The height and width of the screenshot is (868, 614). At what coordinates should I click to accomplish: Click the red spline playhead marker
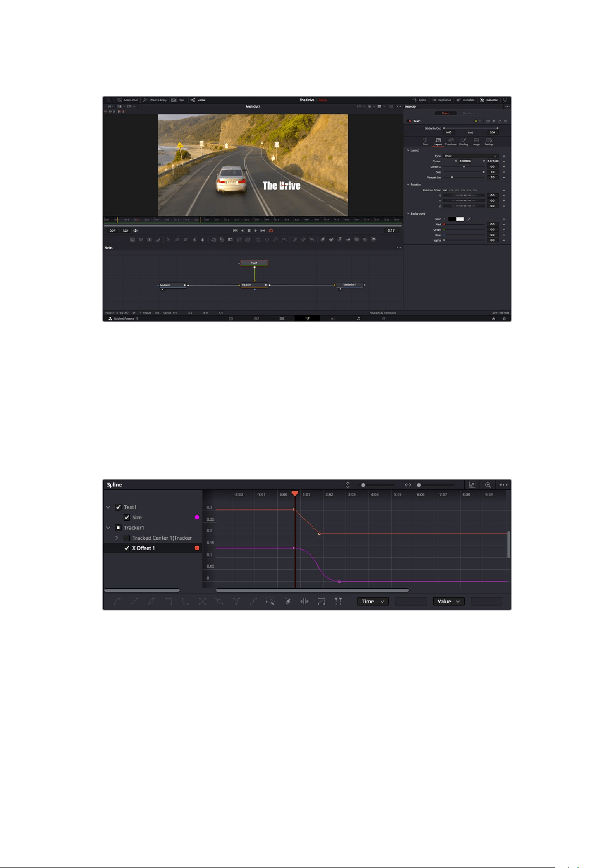(x=295, y=493)
